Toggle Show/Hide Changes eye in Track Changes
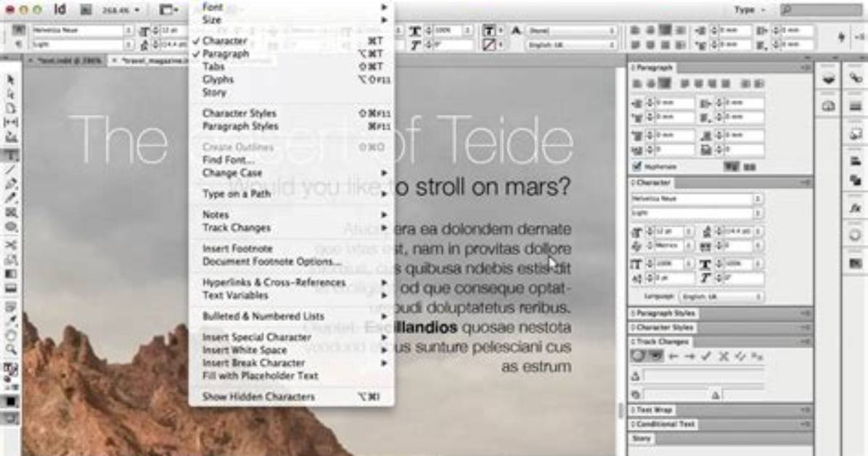868x456 pixels. pyautogui.click(x=655, y=357)
